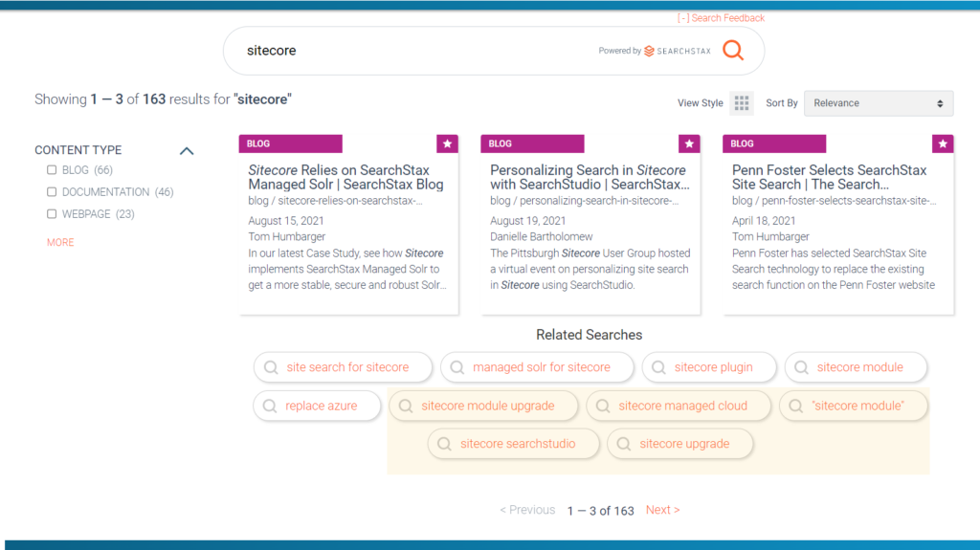
Task: Search related term managed solr for sitecore
Action: [537, 367]
